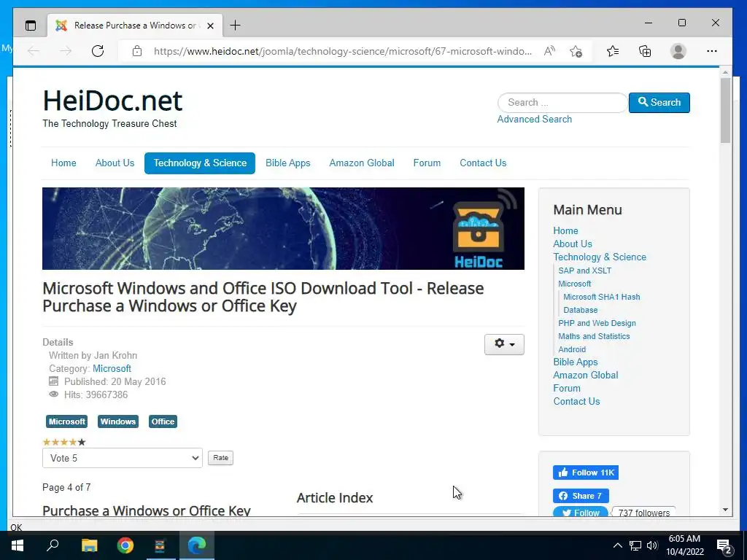Image resolution: width=747 pixels, height=560 pixels.
Task: Open Edge tab actions menu icon
Action: pos(31,26)
